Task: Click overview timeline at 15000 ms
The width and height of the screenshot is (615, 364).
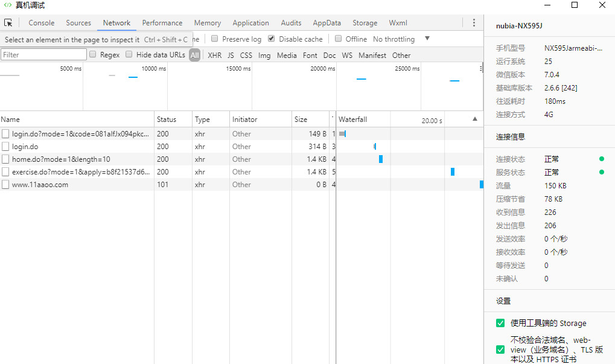Action: point(238,69)
